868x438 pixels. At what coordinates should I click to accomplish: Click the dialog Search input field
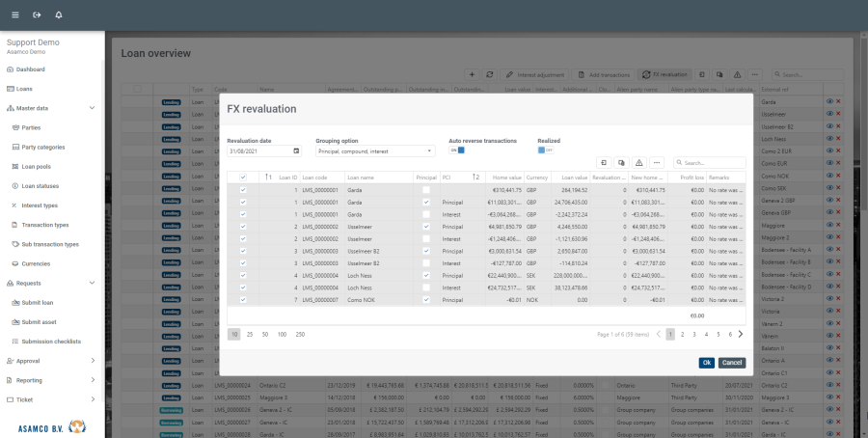pyautogui.click(x=714, y=163)
